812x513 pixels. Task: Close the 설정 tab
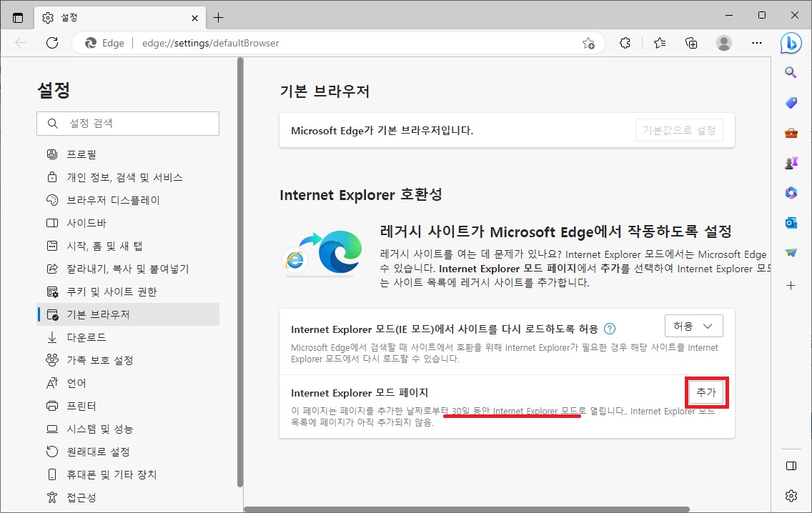click(x=194, y=18)
